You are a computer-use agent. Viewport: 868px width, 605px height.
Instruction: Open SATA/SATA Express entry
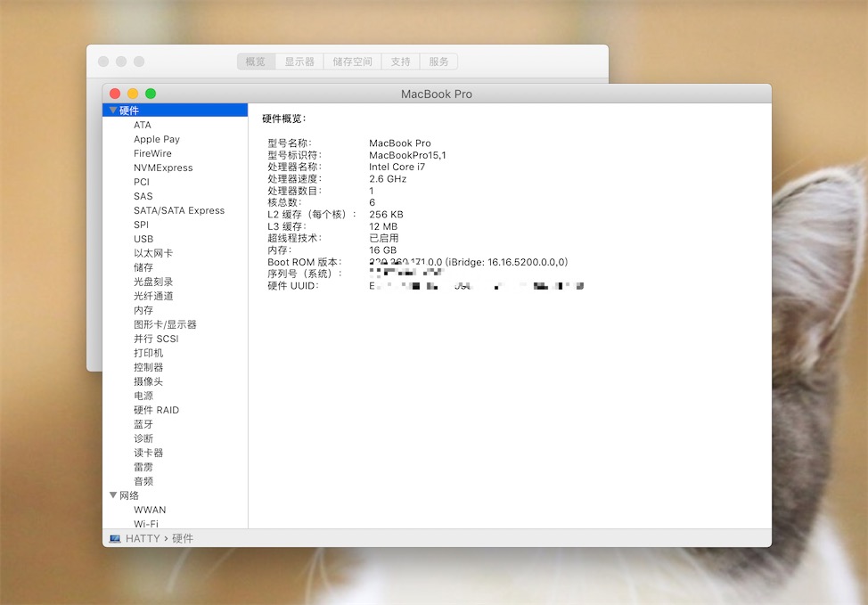click(x=179, y=210)
